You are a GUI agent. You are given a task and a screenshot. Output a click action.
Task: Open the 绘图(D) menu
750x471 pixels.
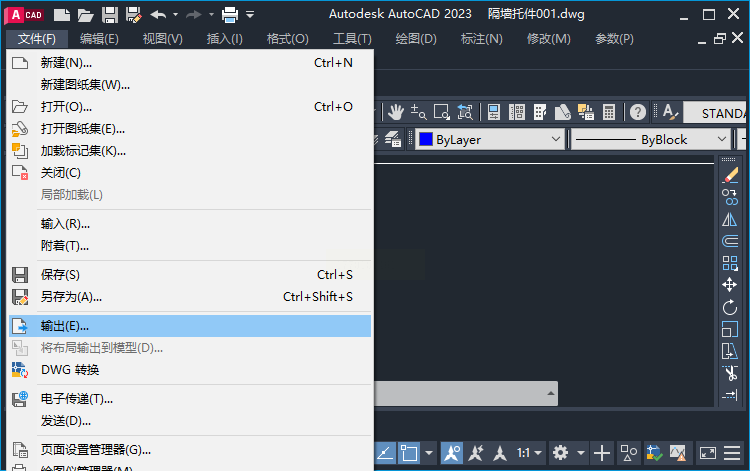pos(416,39)
